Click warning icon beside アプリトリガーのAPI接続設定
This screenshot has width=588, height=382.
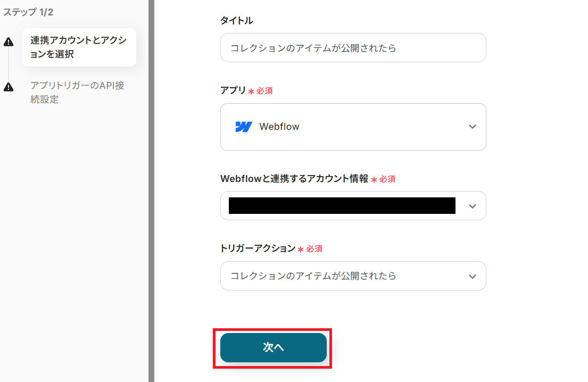[x=9, y=87]
